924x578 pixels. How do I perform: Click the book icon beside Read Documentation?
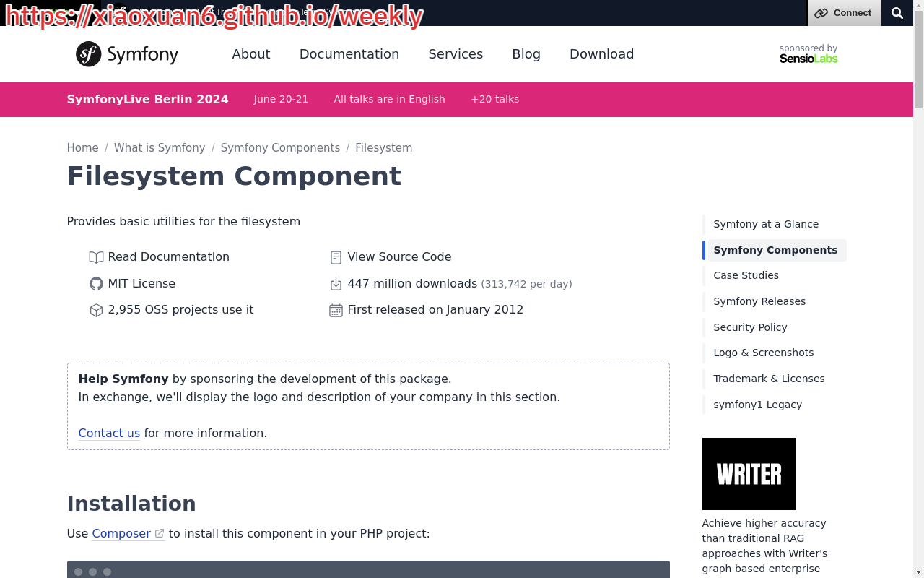pyautogui.click(x=96, y=257)
